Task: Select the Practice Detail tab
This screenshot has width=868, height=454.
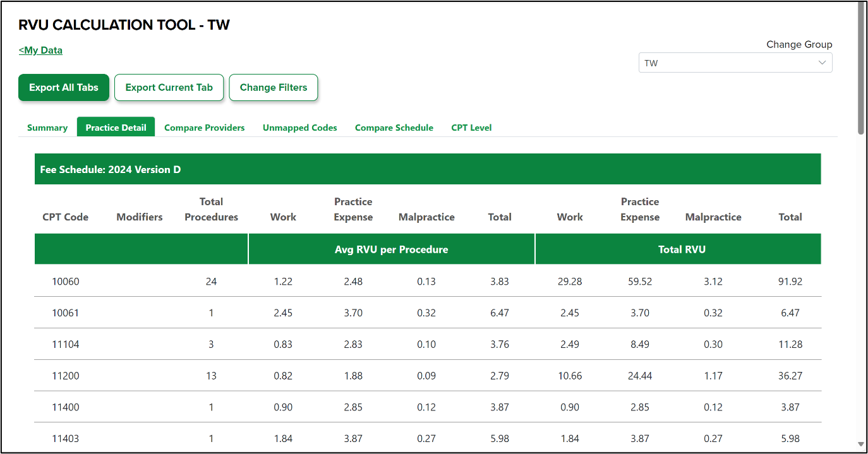Action: click(x=116, y=128)
